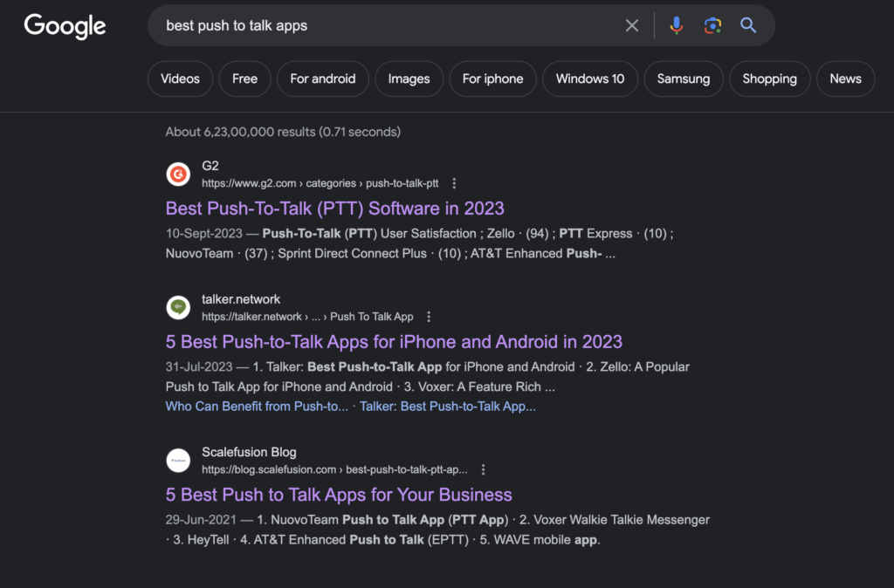894x588 pixels.
Task: Open more options for talker.network result
Action: 429,317
